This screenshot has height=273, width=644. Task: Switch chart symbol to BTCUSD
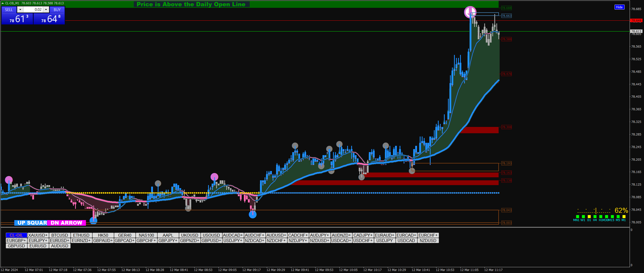(x=60, y=235)
